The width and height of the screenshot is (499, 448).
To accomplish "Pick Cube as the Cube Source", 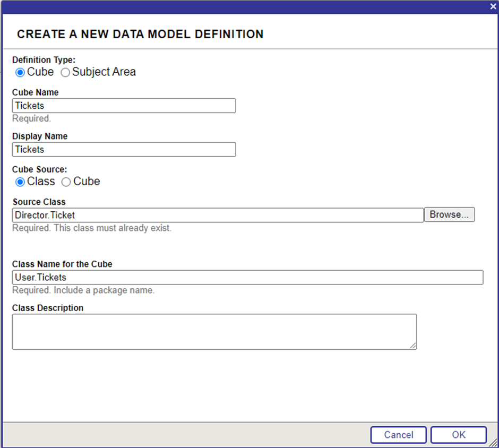I will pyautogui.click(x=66, y=182).
